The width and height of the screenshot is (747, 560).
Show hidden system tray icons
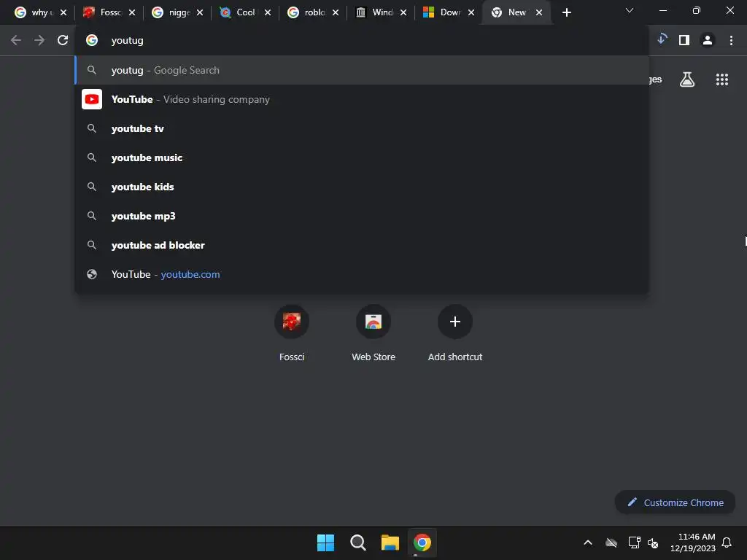point(588,542)
